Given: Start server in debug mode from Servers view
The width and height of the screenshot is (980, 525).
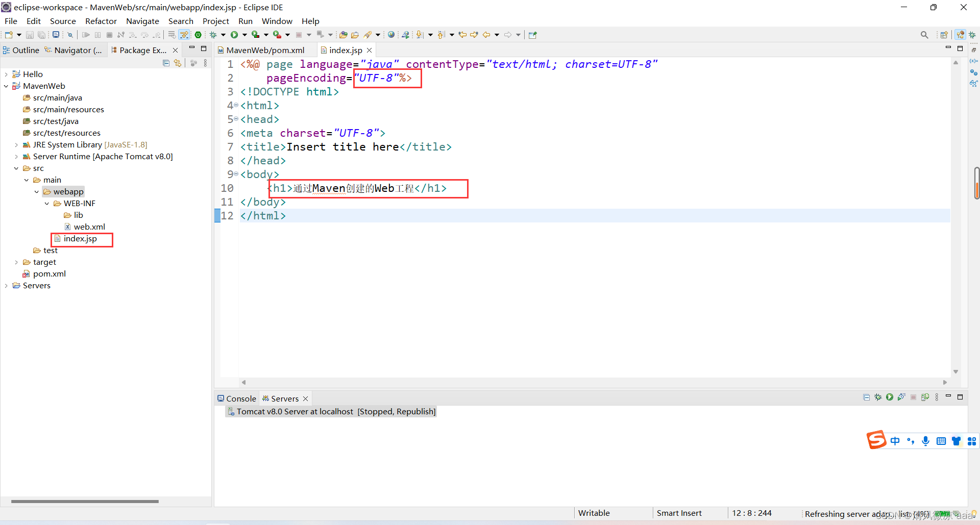Looking at the screenshot, I should tap(878, 397).
